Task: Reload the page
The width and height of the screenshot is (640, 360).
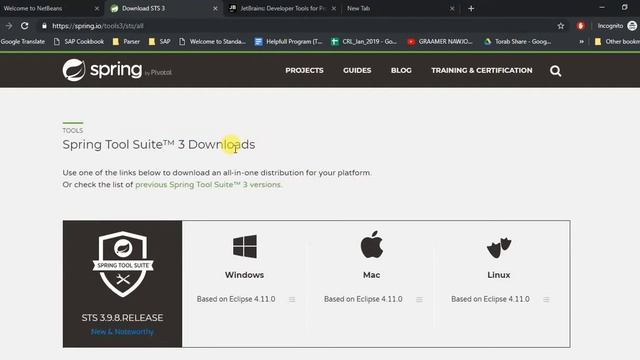Action: [24, 26]
